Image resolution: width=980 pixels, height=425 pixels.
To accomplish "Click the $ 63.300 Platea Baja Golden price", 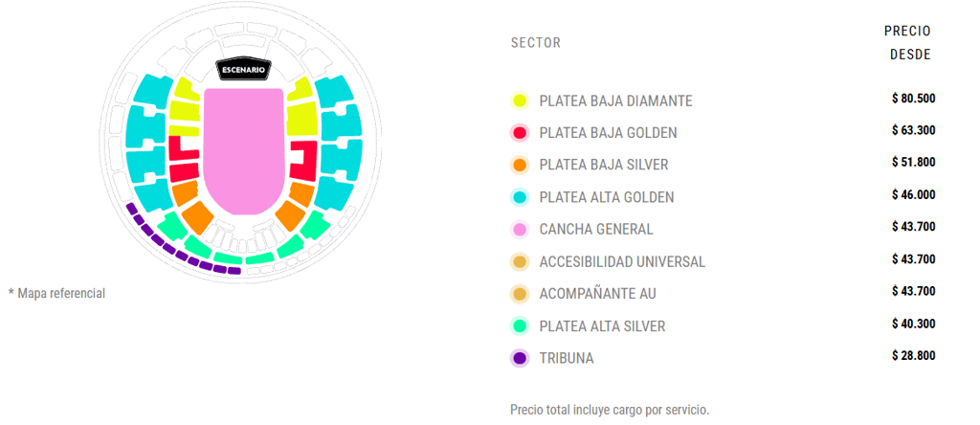I will coord(913,130).
